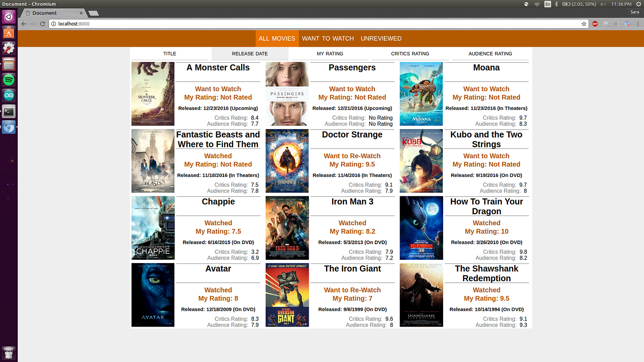Click the 11:36 PM clock
Image resolution: width=644 pixels, height=362 pixels.
621,4
